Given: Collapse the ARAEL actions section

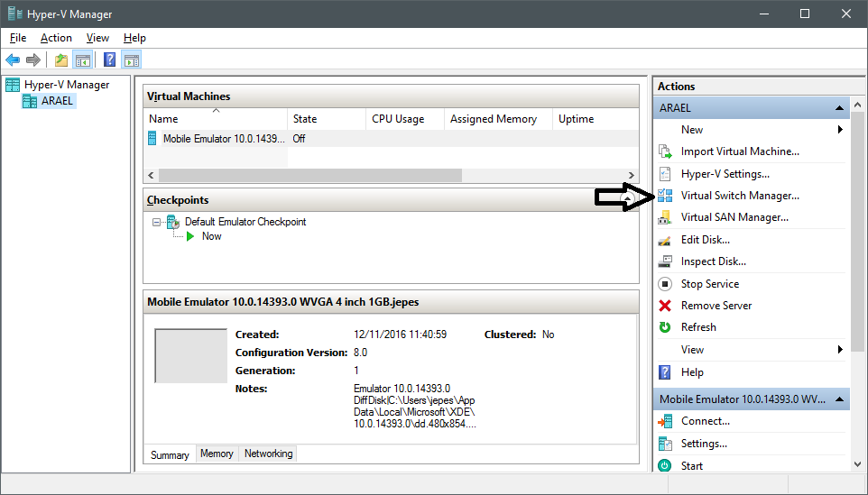Looking at the screenshot, I should pyautogui.click(x=839, y=108).
